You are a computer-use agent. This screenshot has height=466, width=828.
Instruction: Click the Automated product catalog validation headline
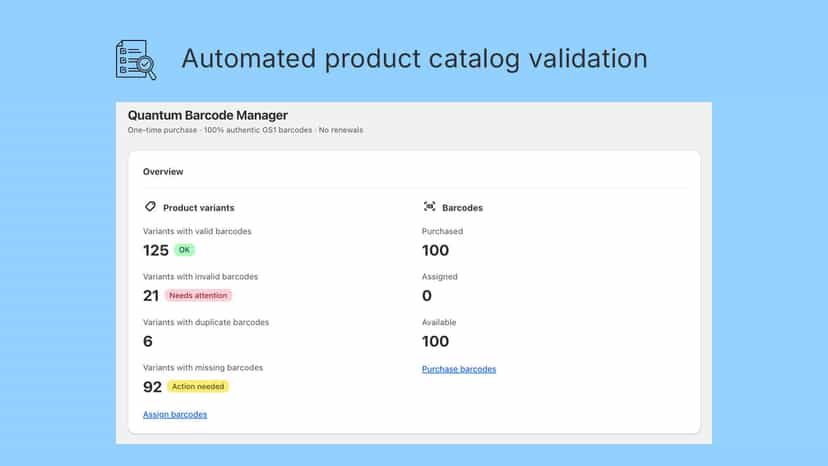[x=415, y=59]
